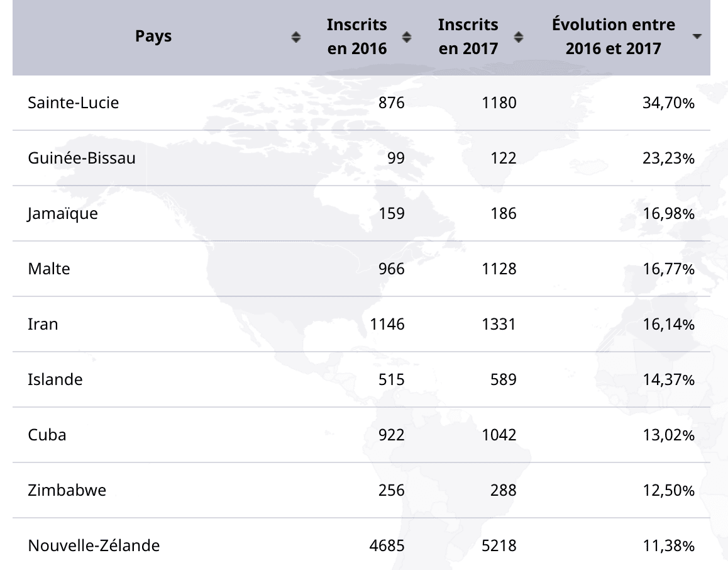Click the Guinée-Bissau country name
728x570 pixels.
point(81,158)
